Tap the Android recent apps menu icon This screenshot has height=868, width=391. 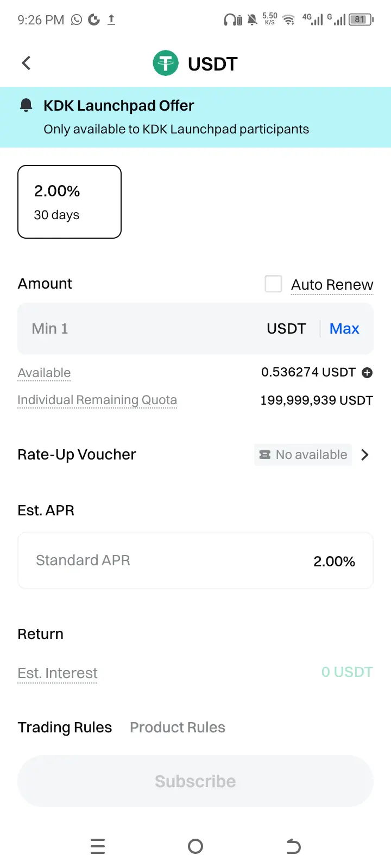98,846
